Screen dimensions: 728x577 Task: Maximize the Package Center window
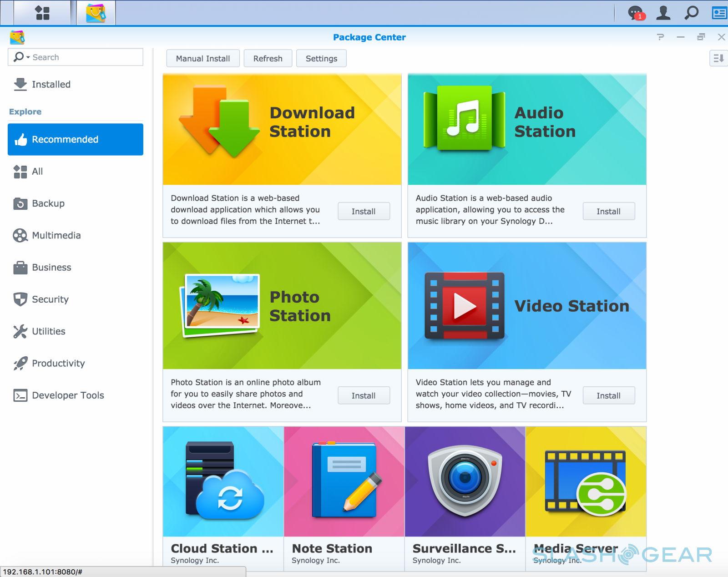coord(701,37)
